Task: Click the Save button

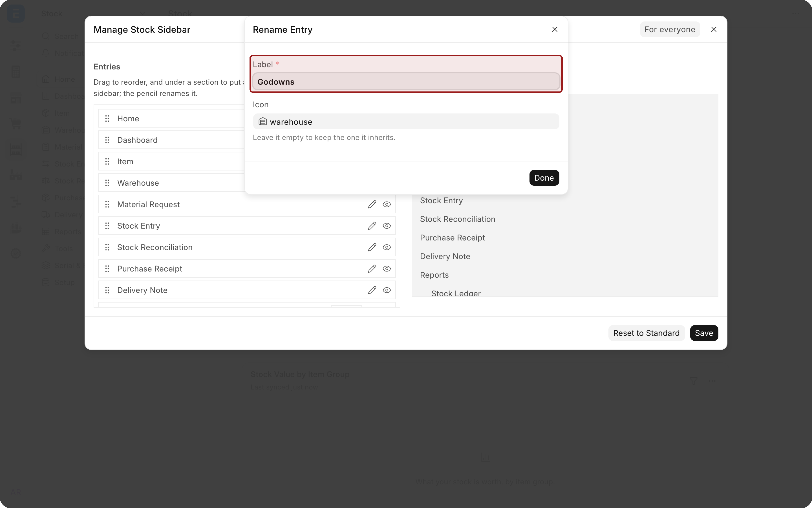Action: (704, 333)
